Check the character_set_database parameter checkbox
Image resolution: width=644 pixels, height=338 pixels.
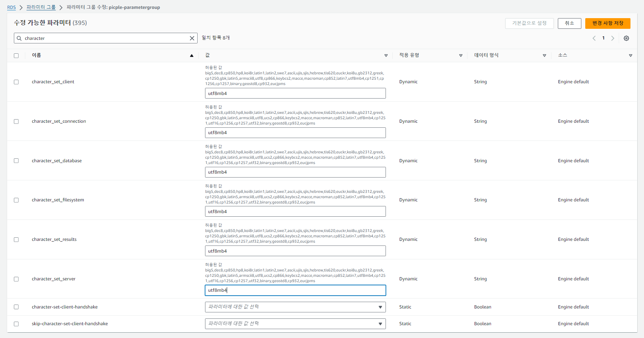point(16,161)
